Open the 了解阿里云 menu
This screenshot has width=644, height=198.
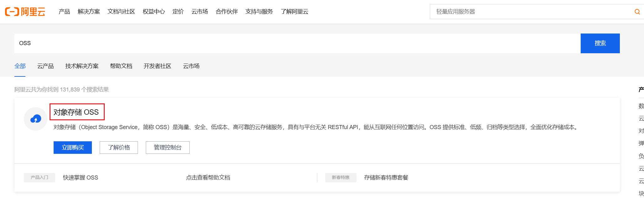tap(294, 12)
